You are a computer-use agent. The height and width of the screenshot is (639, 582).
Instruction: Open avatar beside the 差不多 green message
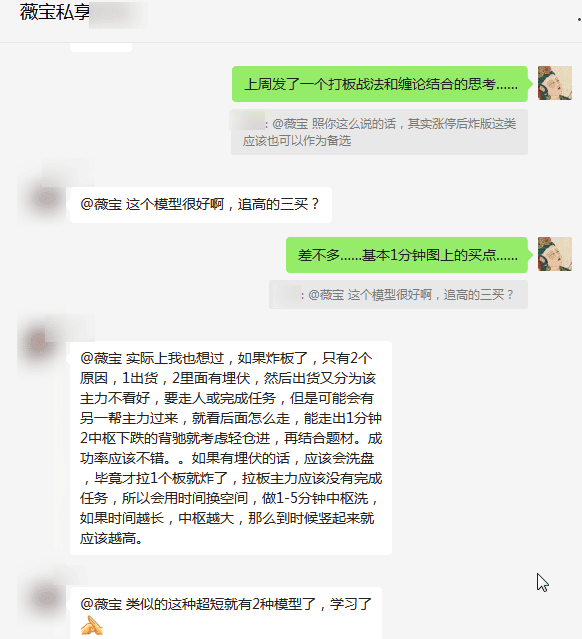click(555, 254)
